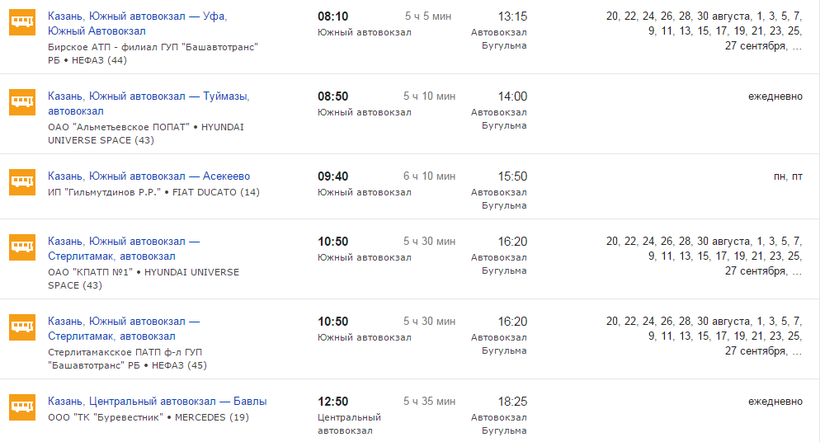This screenshot has width=820, height=442.
Task: Click the bus icon of the Стерлитамакское ПАТП trip
Action: 22,326
